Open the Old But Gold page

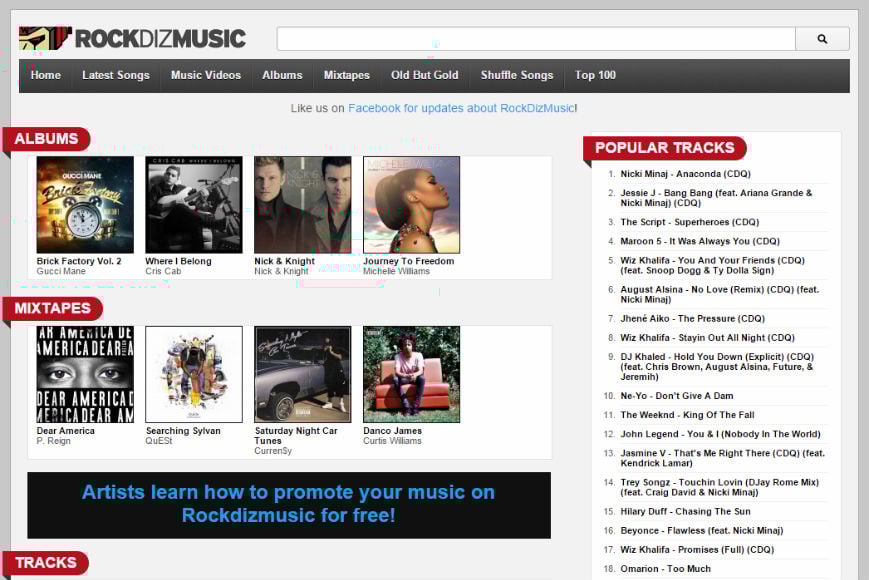425,75
